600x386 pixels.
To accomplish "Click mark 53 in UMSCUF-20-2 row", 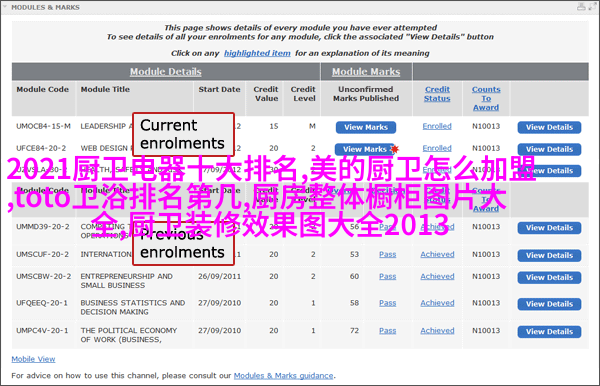I will 354,254.
